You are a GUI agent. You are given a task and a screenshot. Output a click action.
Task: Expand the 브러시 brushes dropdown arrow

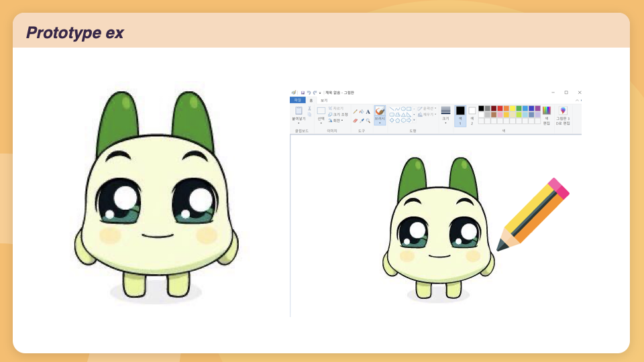click(380, 123)
